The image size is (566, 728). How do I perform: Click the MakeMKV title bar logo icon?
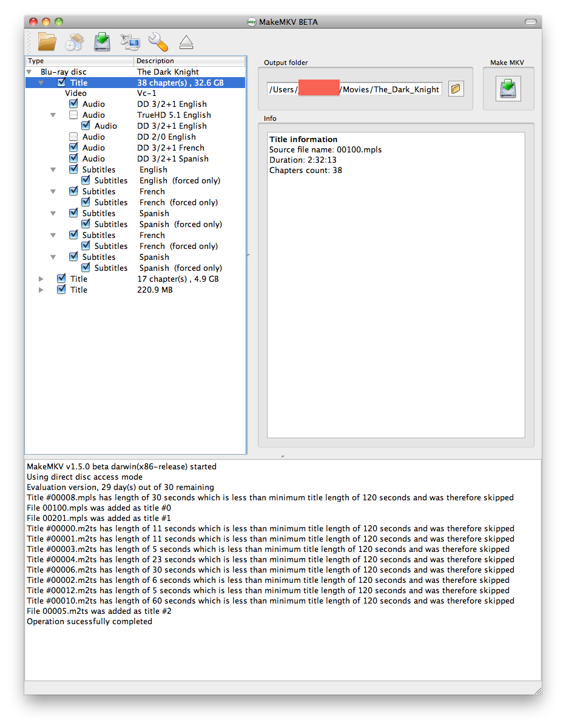click(x=251, y=22)
